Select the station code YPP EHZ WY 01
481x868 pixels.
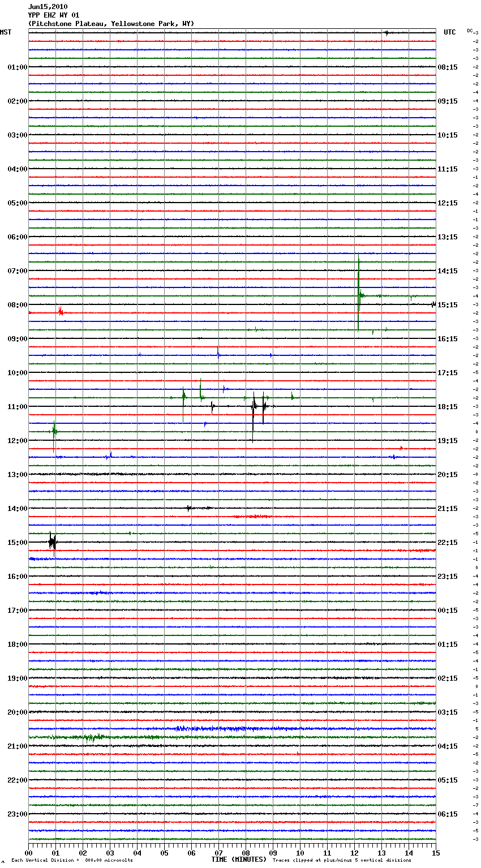pos(54,15)
